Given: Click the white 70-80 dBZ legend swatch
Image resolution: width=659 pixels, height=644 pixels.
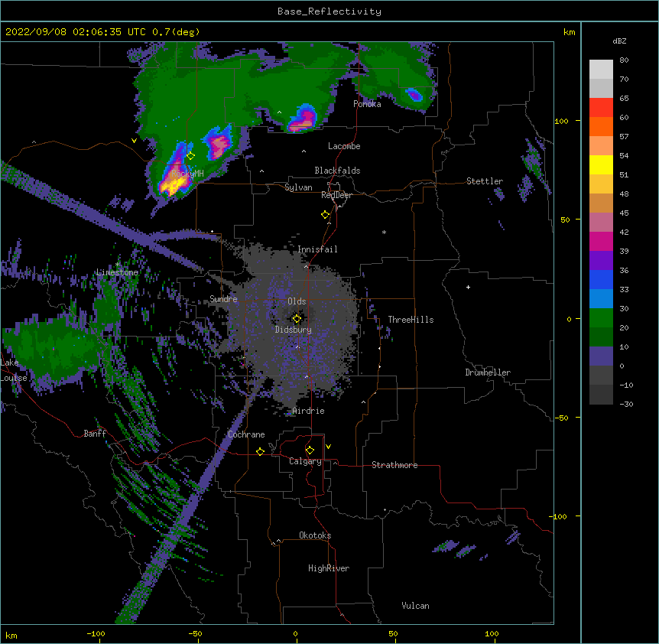Looking at the screenshot, I should (601, 70).
